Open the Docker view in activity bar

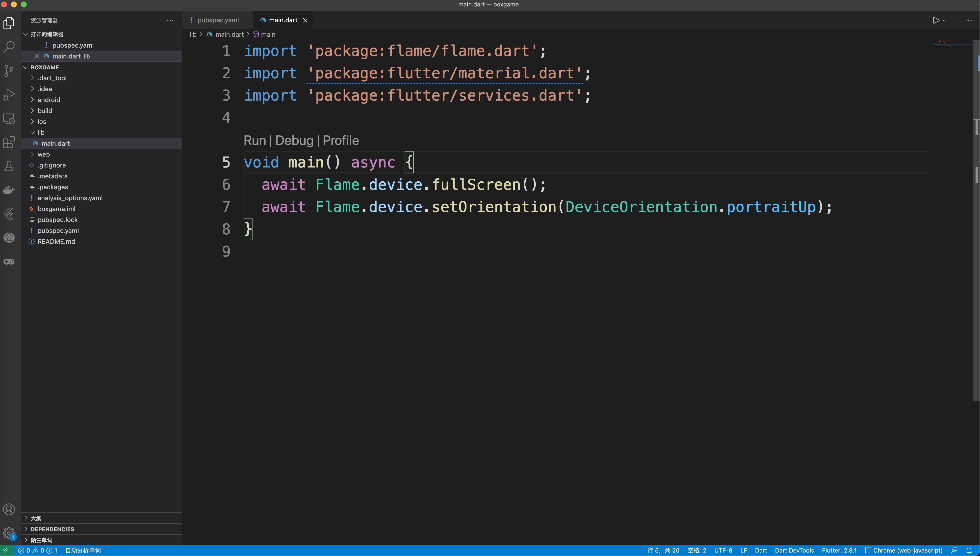click(x=9, y=190)
